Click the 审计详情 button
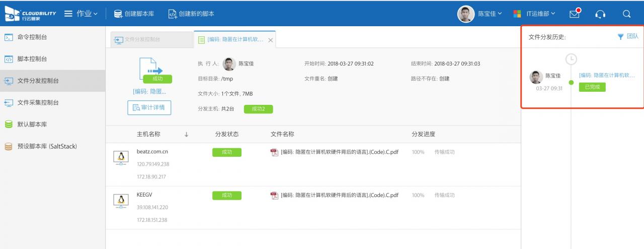 (x=149, y=107)
